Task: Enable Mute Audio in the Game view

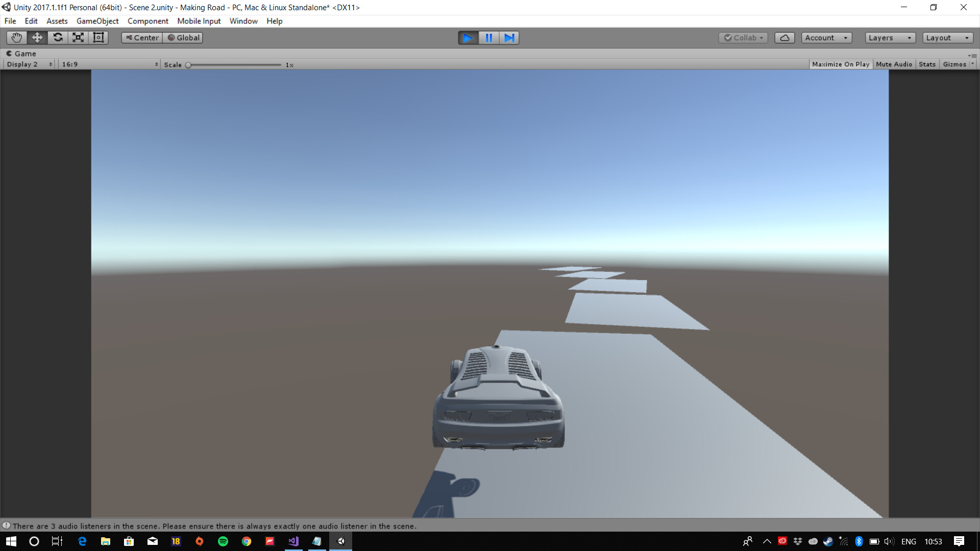Action: pos(893,64)
